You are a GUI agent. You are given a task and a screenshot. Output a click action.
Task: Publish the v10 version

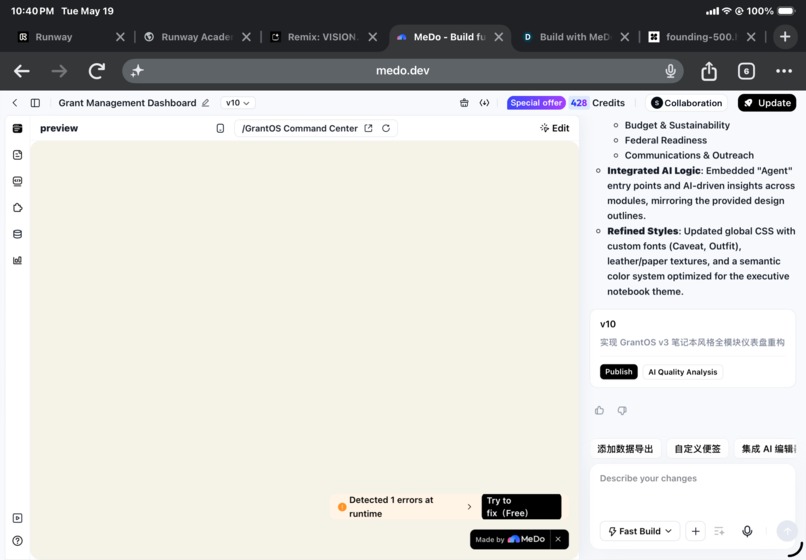tap(618, 372)
